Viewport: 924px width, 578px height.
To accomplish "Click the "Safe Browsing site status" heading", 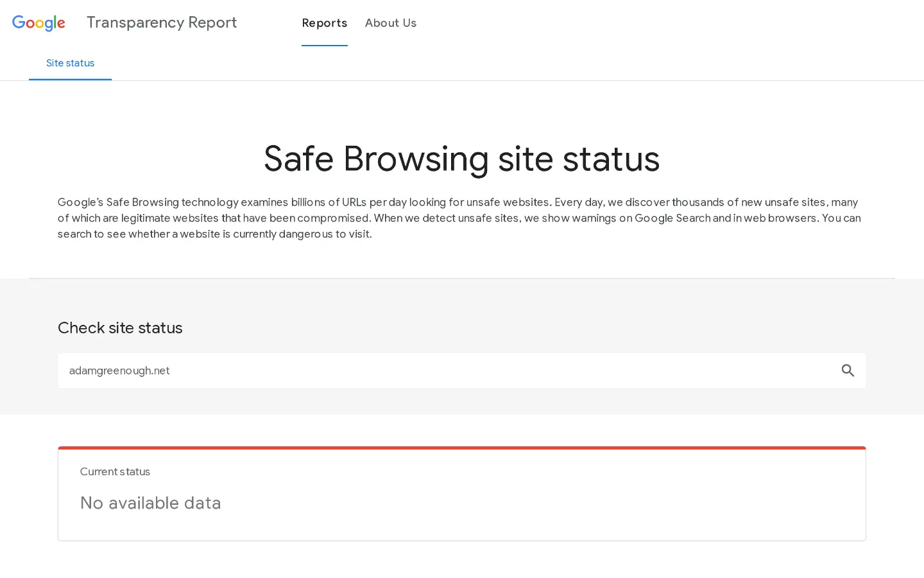I will (x=462, y=159).
